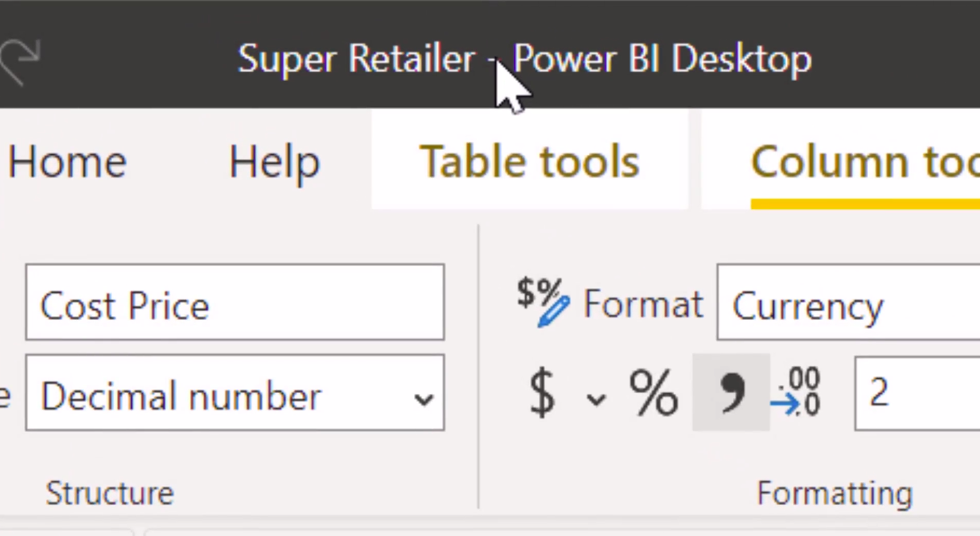
Task: Open the Decimal number data type dropdown
Action: tap(234, 393)
